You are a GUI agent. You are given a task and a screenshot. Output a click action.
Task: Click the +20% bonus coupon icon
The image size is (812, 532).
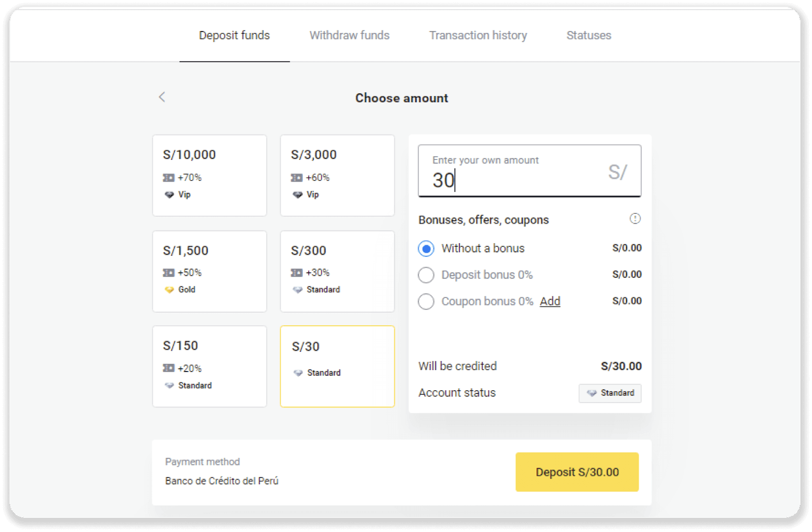[168, 369]
